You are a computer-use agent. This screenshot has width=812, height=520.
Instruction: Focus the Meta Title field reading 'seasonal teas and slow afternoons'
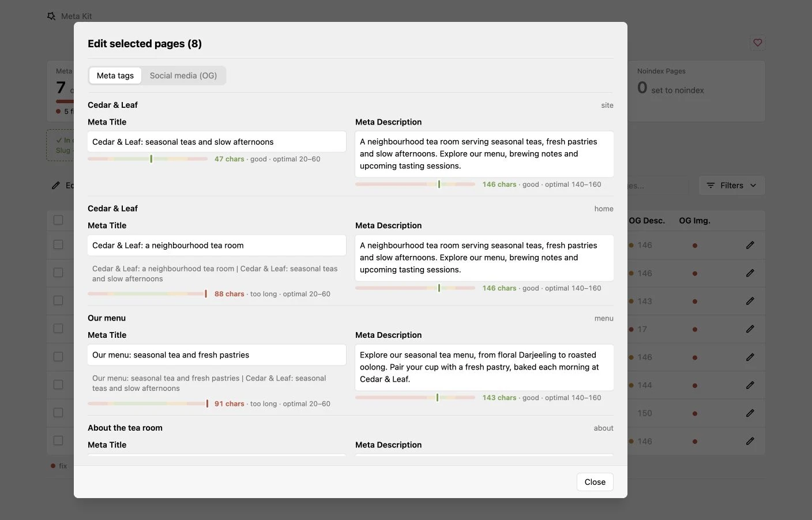[217, 142]
